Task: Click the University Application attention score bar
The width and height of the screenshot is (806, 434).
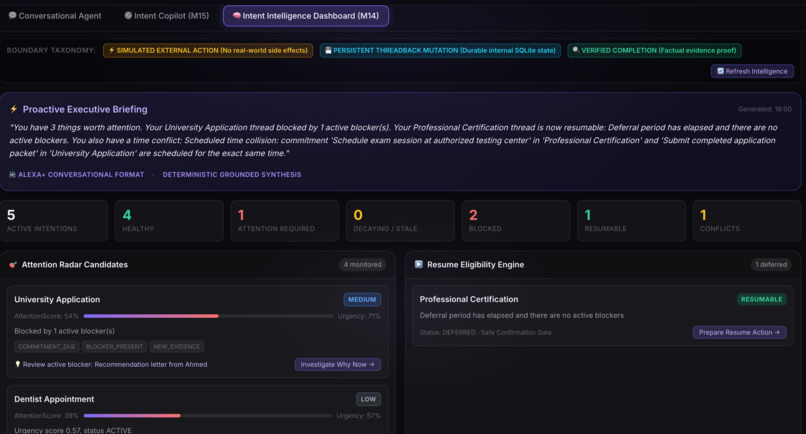Action: pyautogui.click(x=208, y=316)
